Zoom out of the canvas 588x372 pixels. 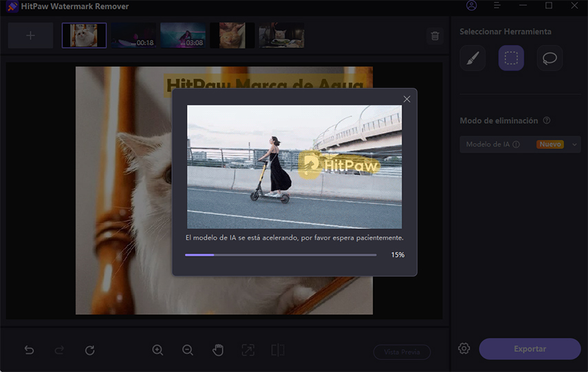(x=188, y=350)
